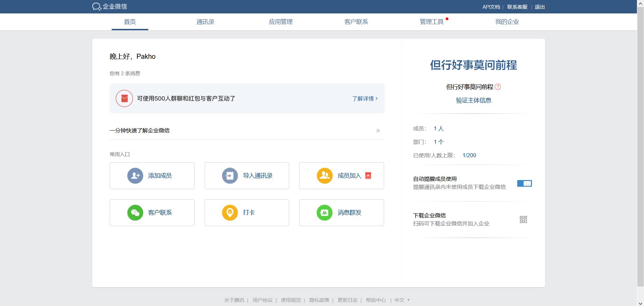Click the 消息群发 button label
Viewport: 644px width, 306px height.
click(x=350, y=213)
